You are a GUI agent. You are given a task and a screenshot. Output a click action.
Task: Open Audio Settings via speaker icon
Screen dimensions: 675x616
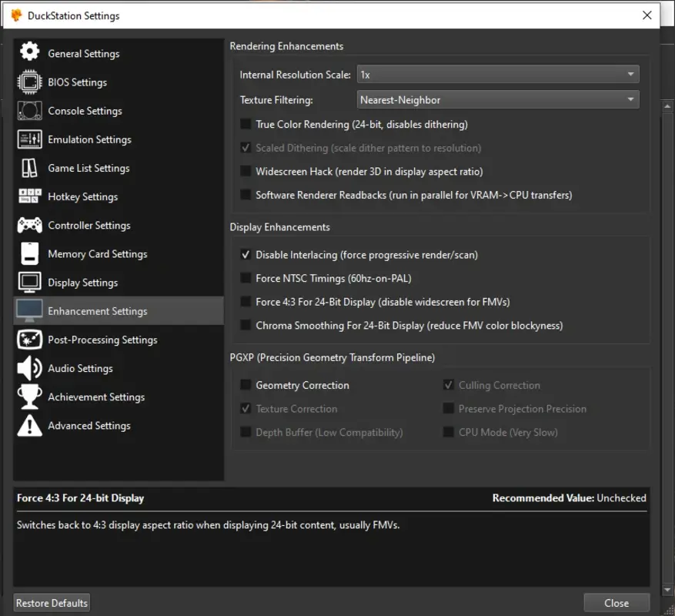coord(29,368)
